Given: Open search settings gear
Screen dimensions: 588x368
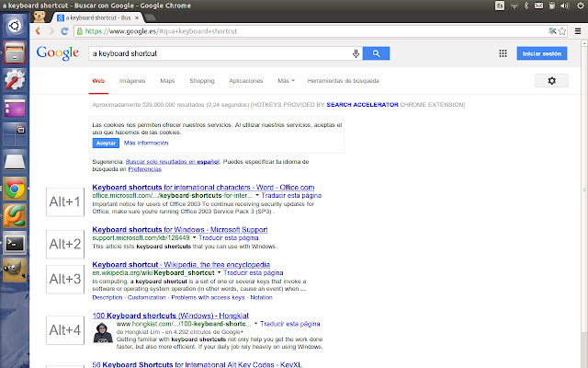Looking at the screenshot, I should [x=551, y=81].
